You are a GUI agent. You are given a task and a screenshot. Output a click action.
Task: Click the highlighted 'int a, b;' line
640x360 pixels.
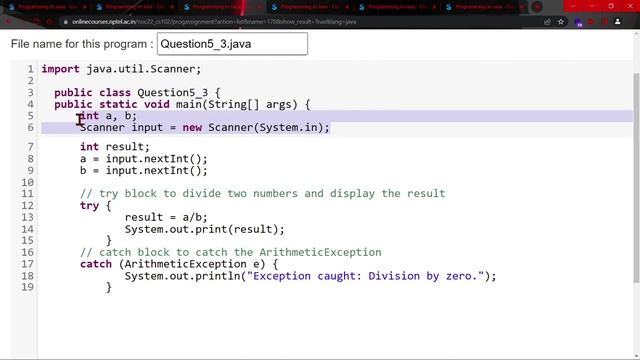pyautogui.click(x=108, y=116)
